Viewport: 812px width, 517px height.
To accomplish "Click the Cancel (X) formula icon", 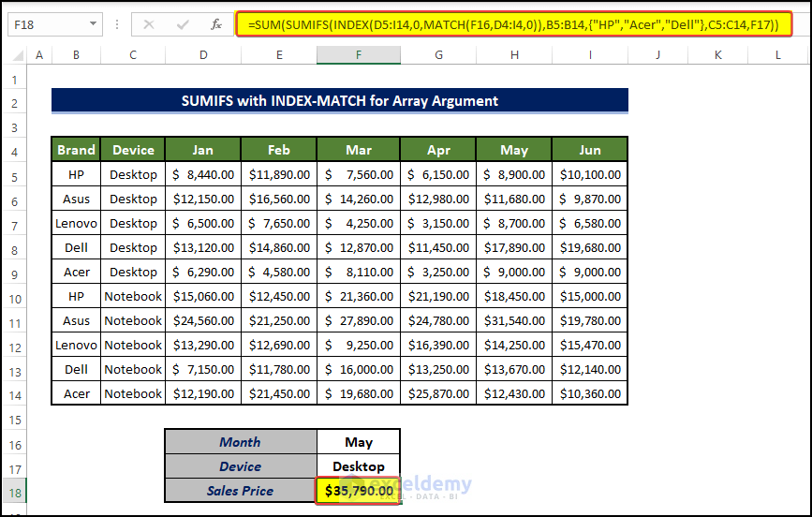I will (x=149, y=23).
